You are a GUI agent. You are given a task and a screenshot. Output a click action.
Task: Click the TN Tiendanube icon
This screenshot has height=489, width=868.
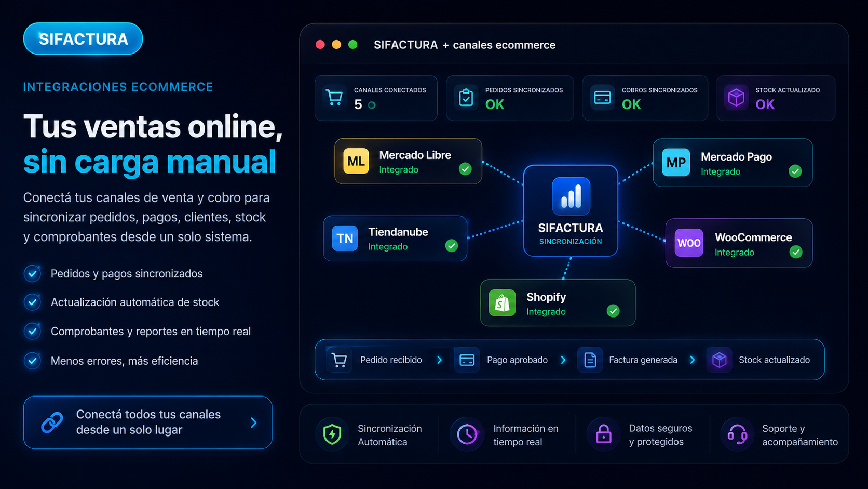pos(345,239)
